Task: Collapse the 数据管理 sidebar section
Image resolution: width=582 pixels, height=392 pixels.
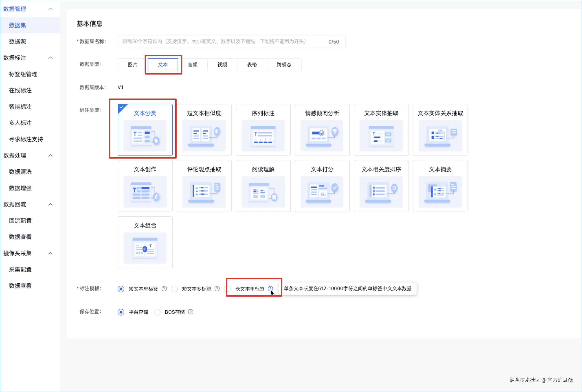Action: tap(51, 9)
